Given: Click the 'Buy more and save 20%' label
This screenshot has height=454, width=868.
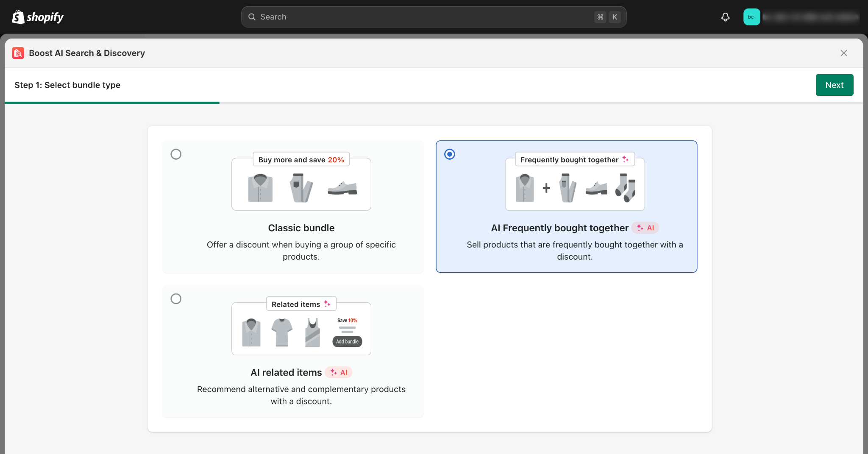Looking at the screenshot, I should point(301,160).
